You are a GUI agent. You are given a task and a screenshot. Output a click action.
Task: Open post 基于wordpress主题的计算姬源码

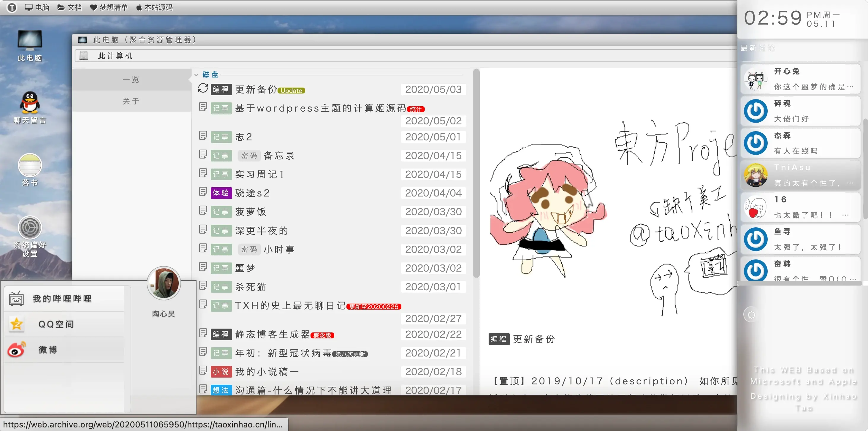tap(321, 108)
